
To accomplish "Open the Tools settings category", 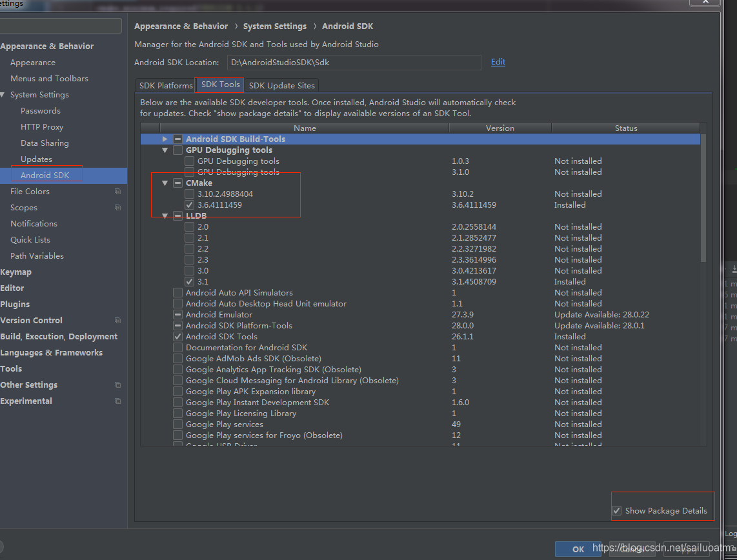I will pyautogui.click(x=11, y=369).
